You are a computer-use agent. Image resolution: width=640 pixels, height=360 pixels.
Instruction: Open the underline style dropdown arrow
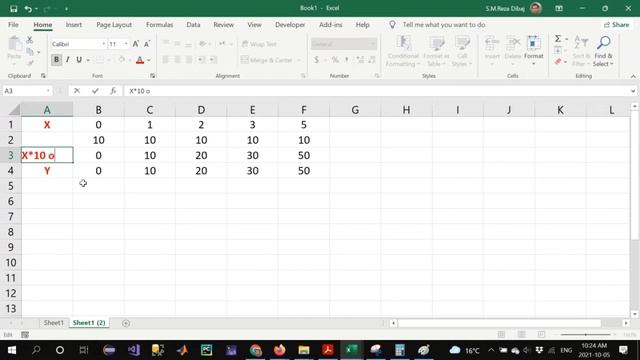point(88,60)
